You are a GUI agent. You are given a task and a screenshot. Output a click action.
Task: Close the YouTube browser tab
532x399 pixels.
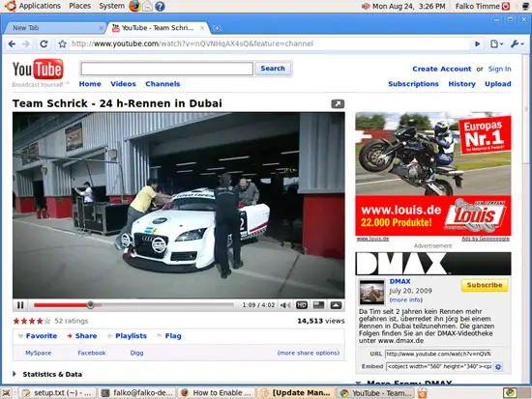tap(202, 28)
